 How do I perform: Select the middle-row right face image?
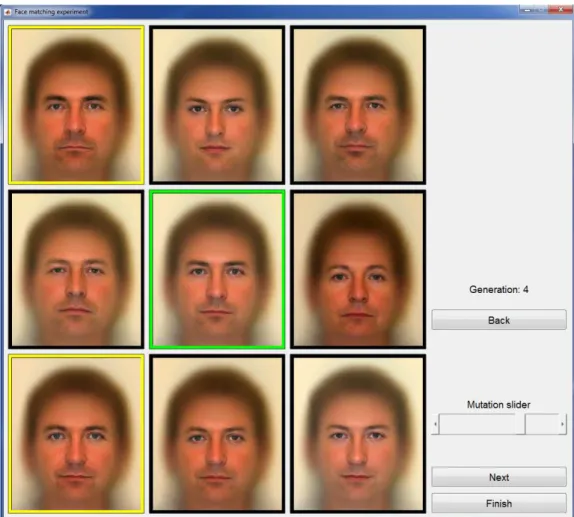coord(358,269)
